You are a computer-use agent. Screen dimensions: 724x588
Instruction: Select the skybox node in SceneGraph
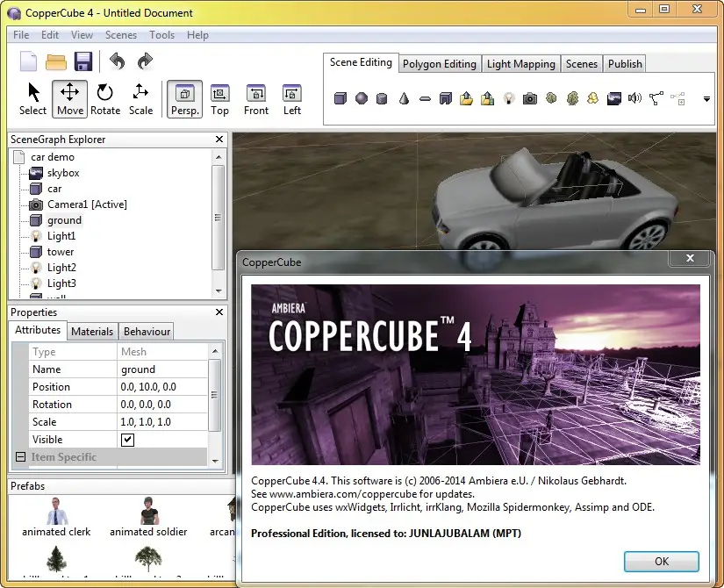tap(63, 173)
